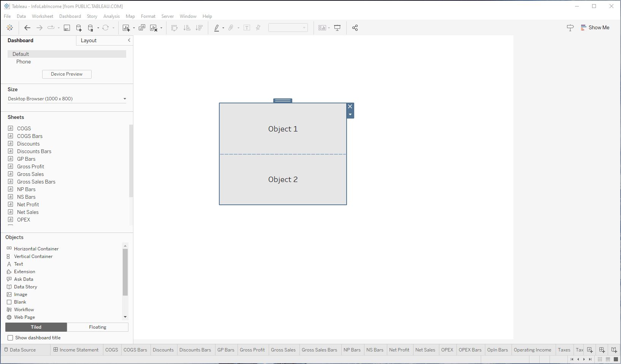Open Presentation Mode from toolbar
This screenshot has height=364, width=621.
[337, 28]
